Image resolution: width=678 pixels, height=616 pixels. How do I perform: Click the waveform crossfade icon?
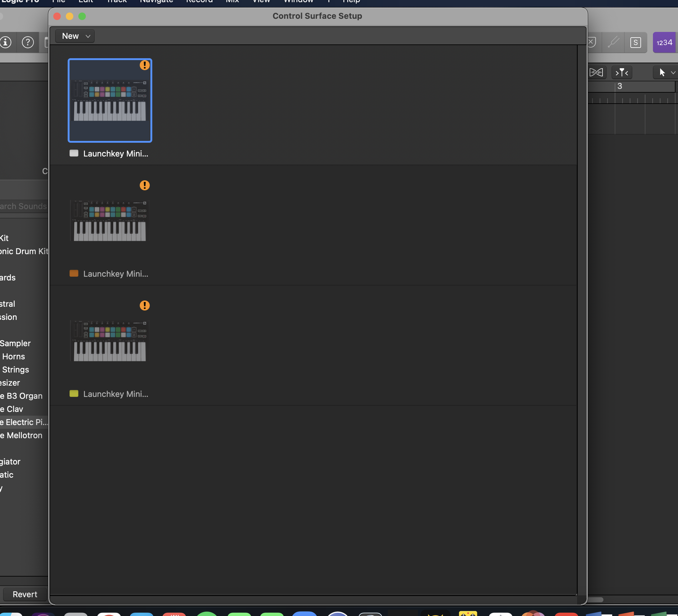point(596,72)
